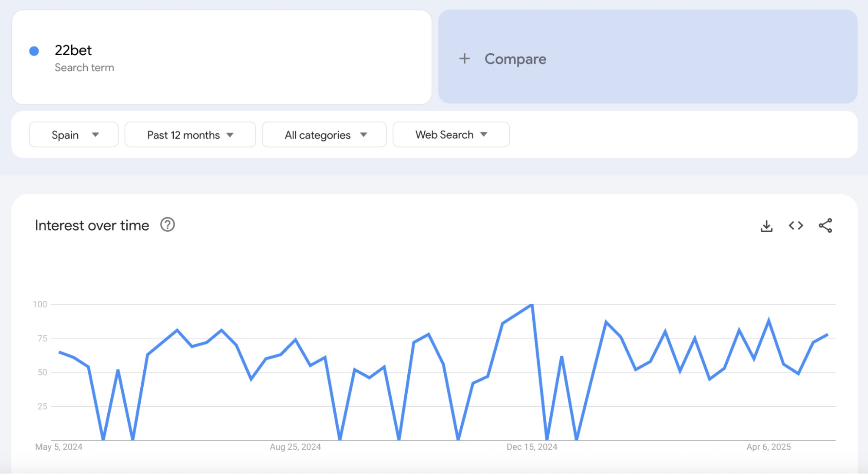This screenshot has height=474, width=868.
Task: Open the Spain region dropdown
Action: tap(74, 135)
